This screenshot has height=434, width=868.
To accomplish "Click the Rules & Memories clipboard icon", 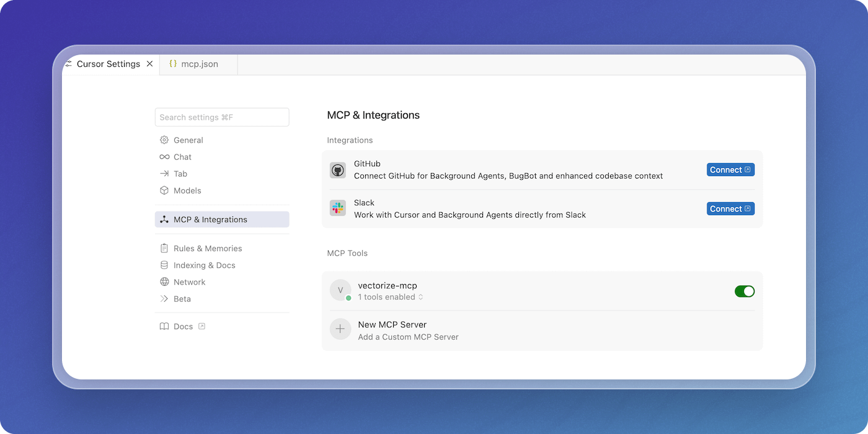I will pos(164,248).
